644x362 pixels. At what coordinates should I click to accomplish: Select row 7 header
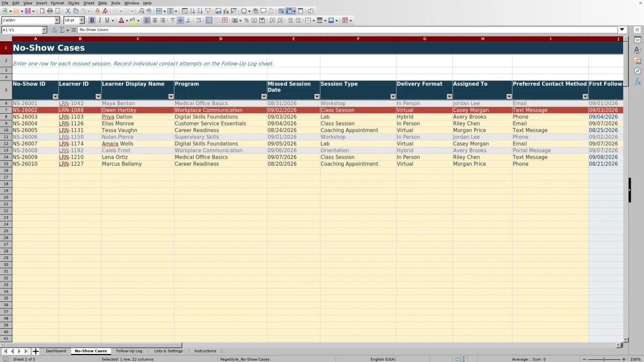6,110
